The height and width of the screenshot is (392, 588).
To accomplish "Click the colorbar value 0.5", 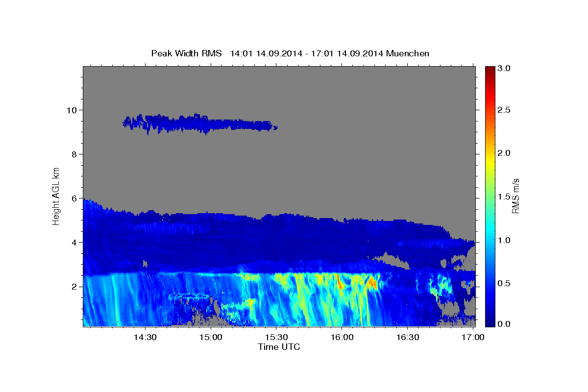I will click(x=505, y=283).
